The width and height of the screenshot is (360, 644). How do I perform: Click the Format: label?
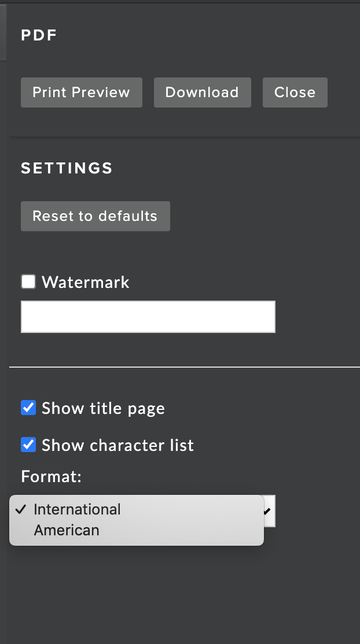click(52, 476)
